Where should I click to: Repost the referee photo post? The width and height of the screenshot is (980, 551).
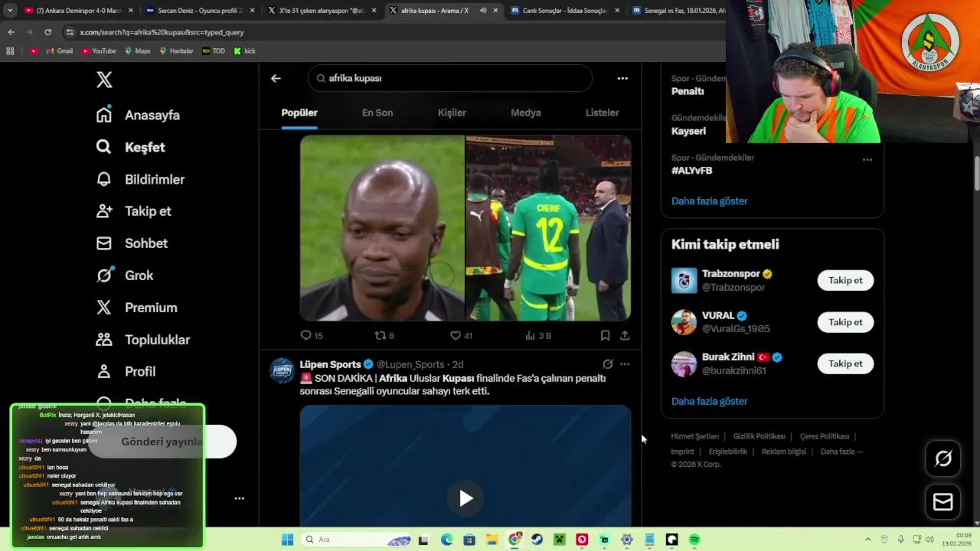pyautogui.click(x=384, y=335)
